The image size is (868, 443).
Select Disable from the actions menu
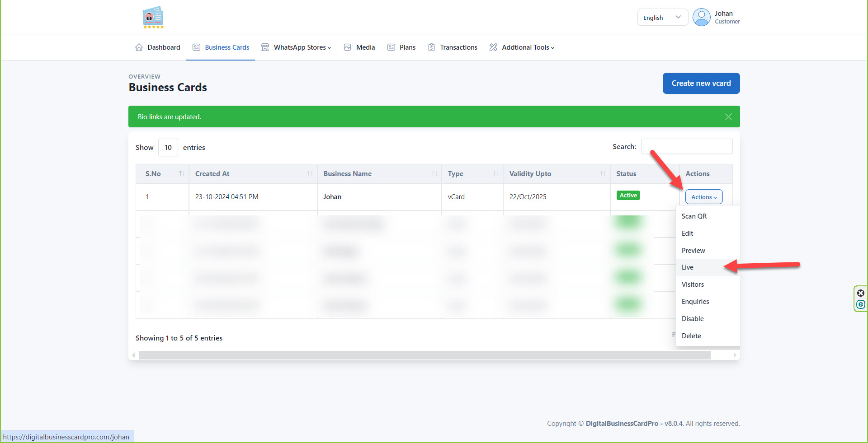[693, 319]
